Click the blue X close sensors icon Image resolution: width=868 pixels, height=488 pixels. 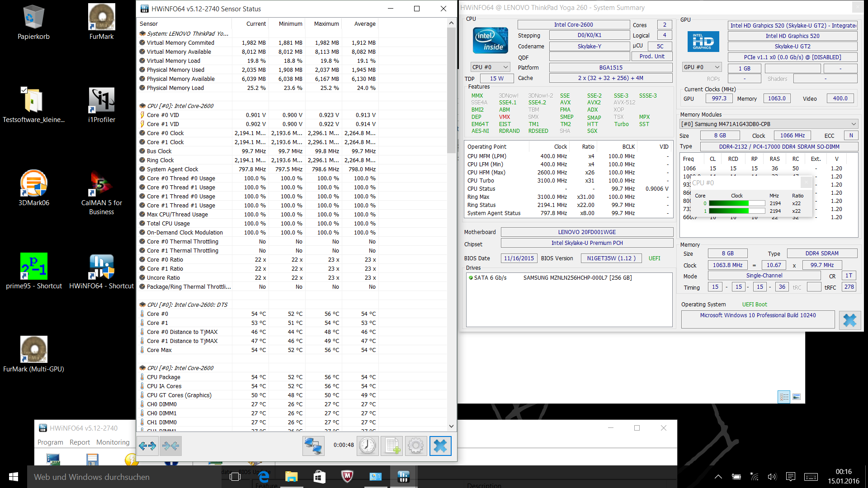[x=440, y=446]
